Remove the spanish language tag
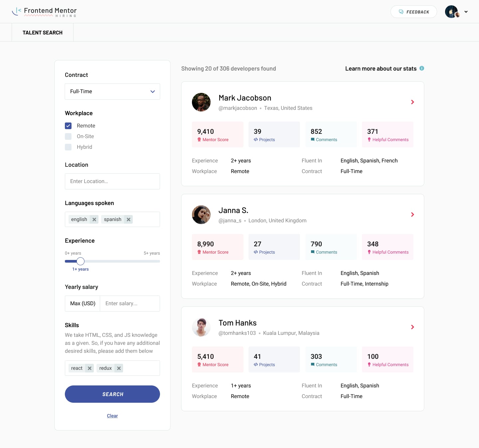Image resolution: width=479 pixels, height=448 pixels. (128, 219)
